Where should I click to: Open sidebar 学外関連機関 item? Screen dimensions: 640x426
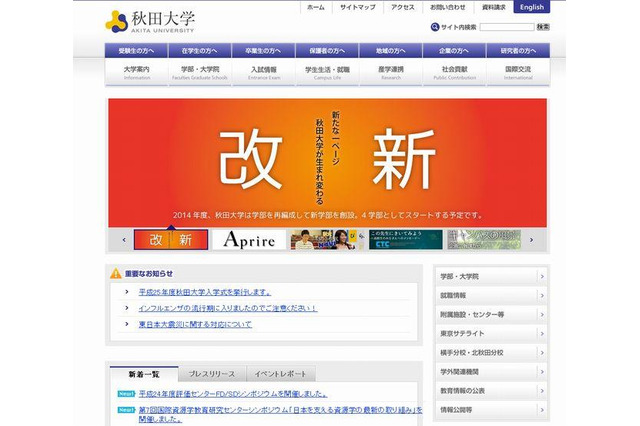[x=491, y=372]
